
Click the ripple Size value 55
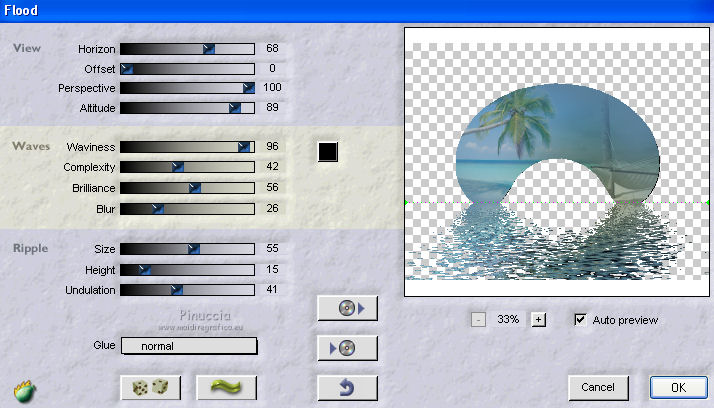(272, 248)
